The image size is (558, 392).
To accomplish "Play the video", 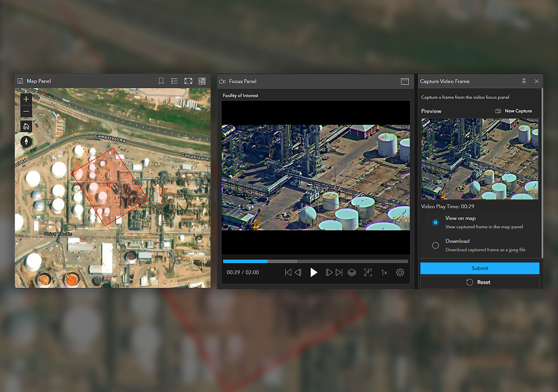I will pyautogui.click(x=313, y=272).
